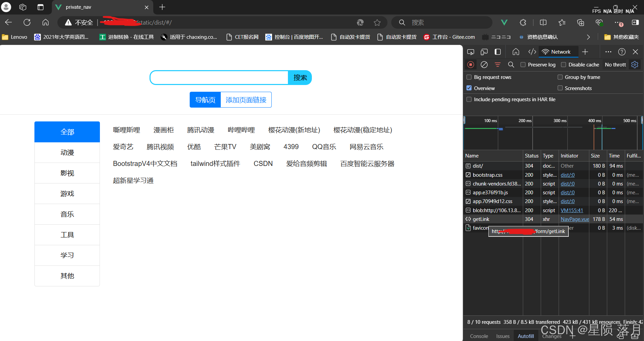Enable Screenshots checkbox
This screenshot has width=644, height=341.
(x=560, y=88)
